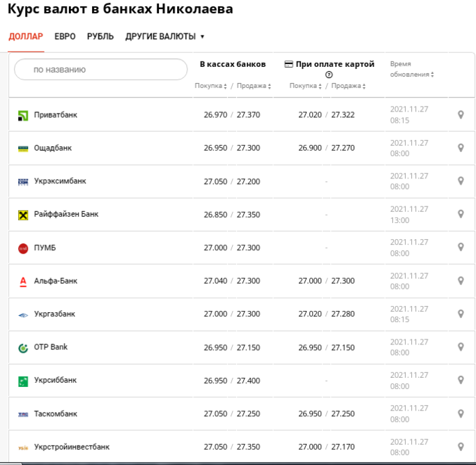Screen dimensions: 476x465
Task: Open map pin for Укрэксимбанк row
Action: (461, 181)
